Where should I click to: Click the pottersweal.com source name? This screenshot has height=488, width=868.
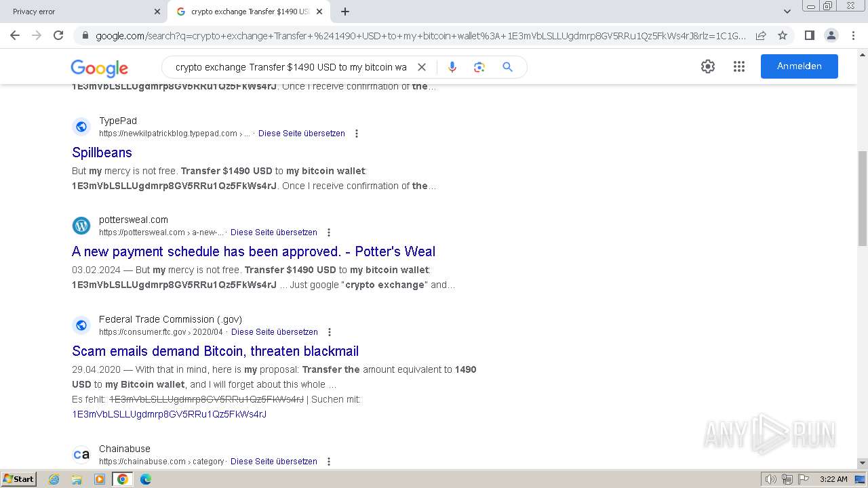click(134, 220)
